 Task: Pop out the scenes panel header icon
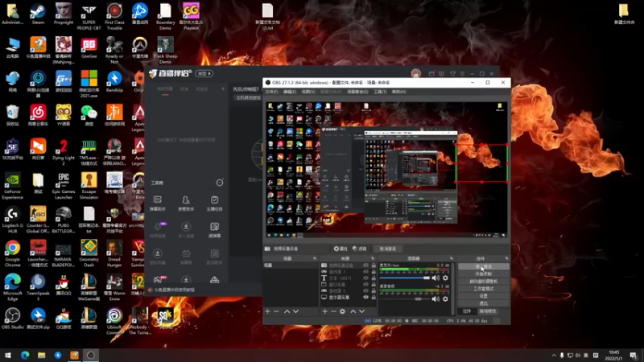point(315,258)
